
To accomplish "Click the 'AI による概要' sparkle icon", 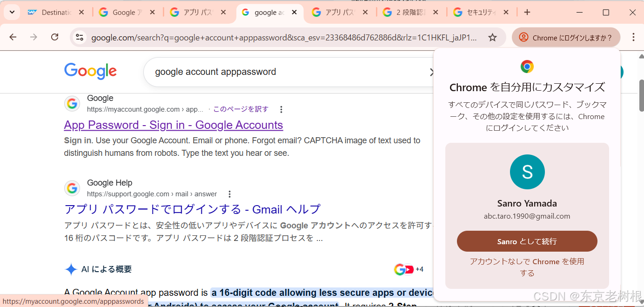I will [x=71, y=269].
